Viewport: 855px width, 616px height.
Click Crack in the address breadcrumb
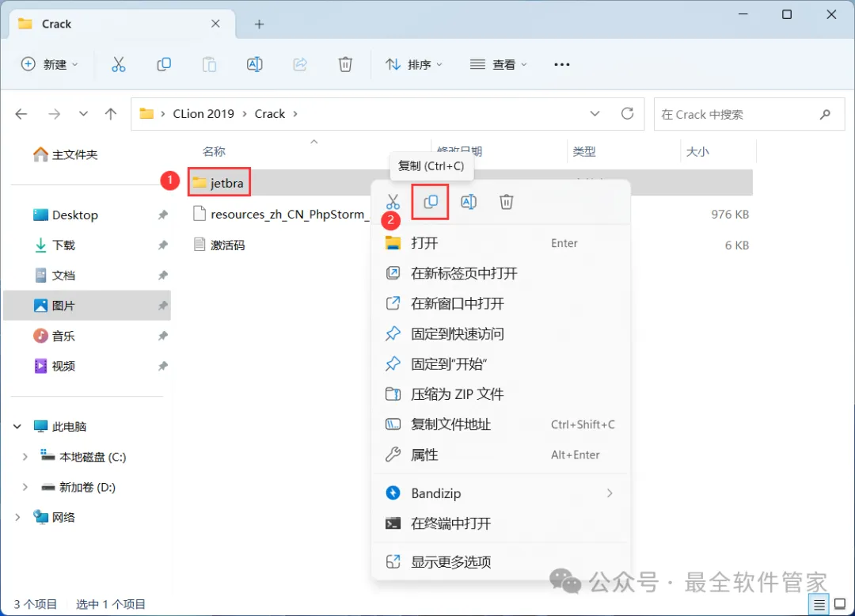click(270, 114)
